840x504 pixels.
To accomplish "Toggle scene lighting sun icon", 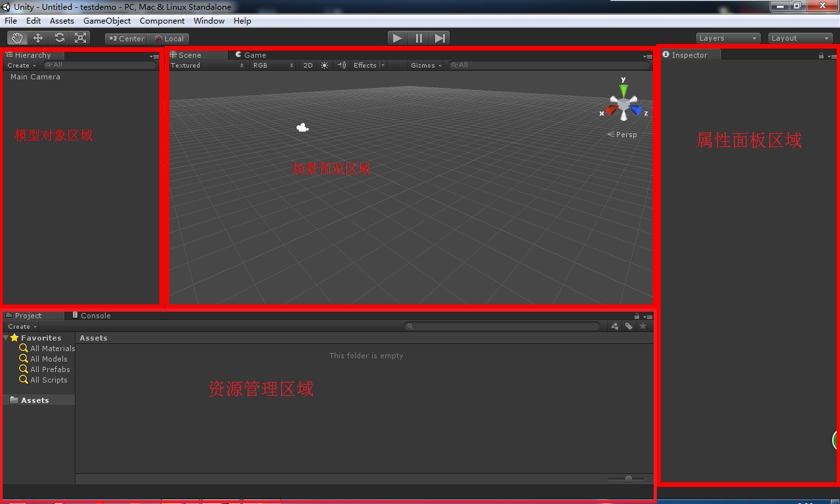I will (324, 65).
